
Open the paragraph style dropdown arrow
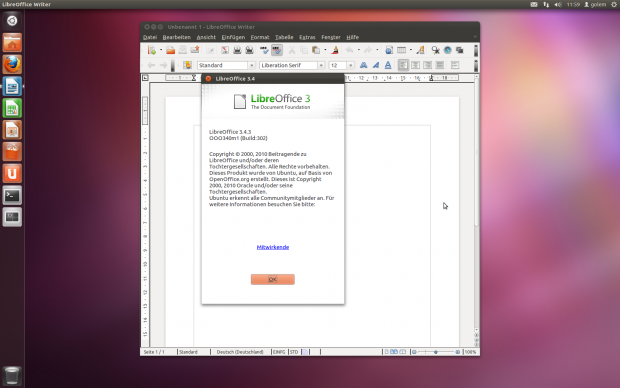(x=251, y=65)
